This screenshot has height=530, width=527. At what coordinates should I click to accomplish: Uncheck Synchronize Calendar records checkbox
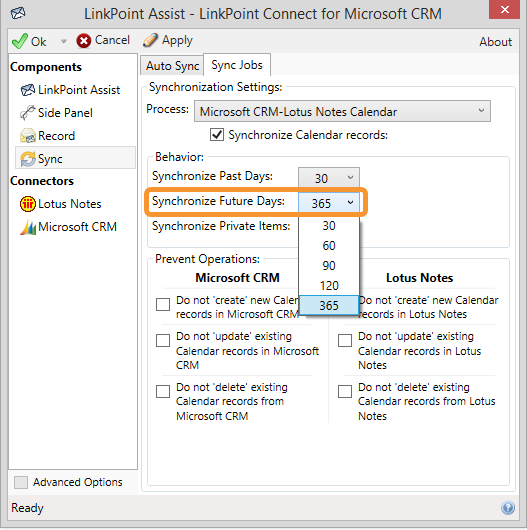pyautogui.click(x=217, y=135)
